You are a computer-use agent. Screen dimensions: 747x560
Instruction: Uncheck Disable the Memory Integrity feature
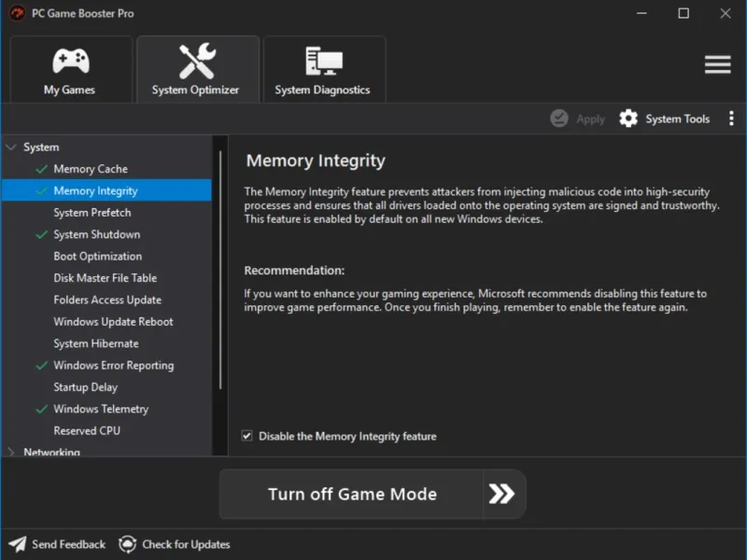(x=247, y=436)
